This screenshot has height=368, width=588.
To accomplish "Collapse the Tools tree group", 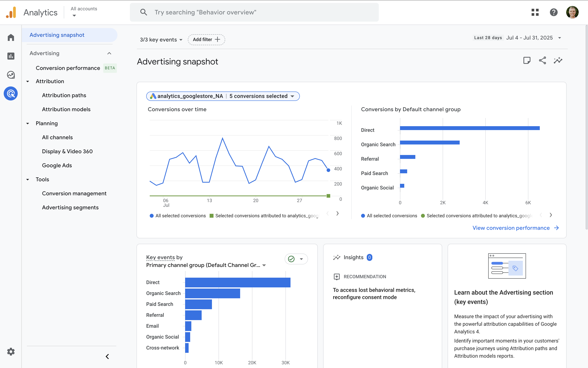I will [28, 180].
